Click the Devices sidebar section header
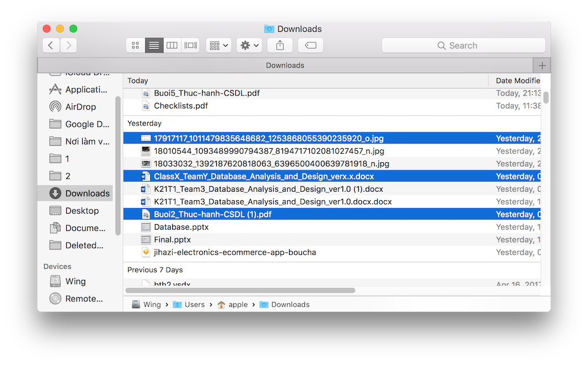 pos(58,266)
